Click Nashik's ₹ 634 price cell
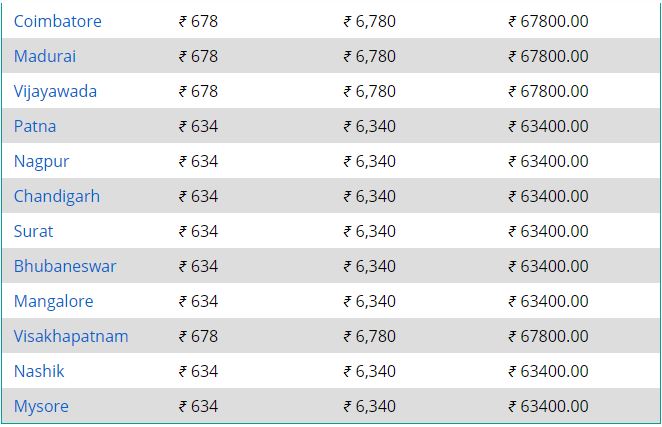The height and width of the screenshot is (427, 662). click(198, 372)
